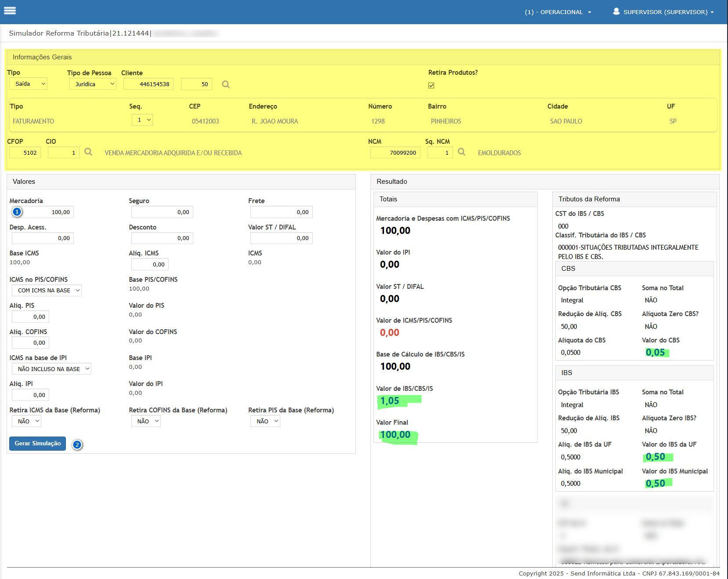Image resolution: width=728 pixels, height=579 pixels.
Task: Open the Tipo Saída dropdown
Action: pos(28,84)
